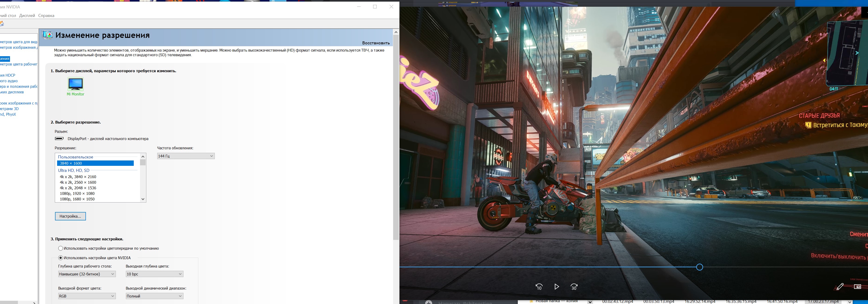Select the Mi Monitor display icon

(x=75, y=84)
